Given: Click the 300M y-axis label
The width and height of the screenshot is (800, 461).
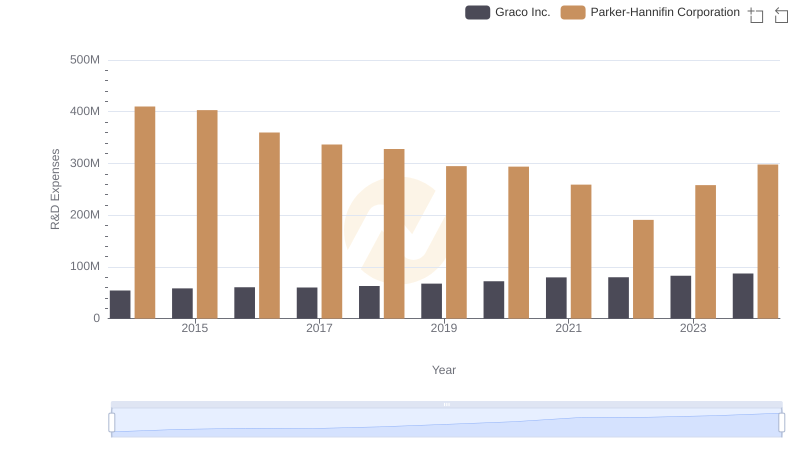Looking at the screenshot, I should [85, 163].
